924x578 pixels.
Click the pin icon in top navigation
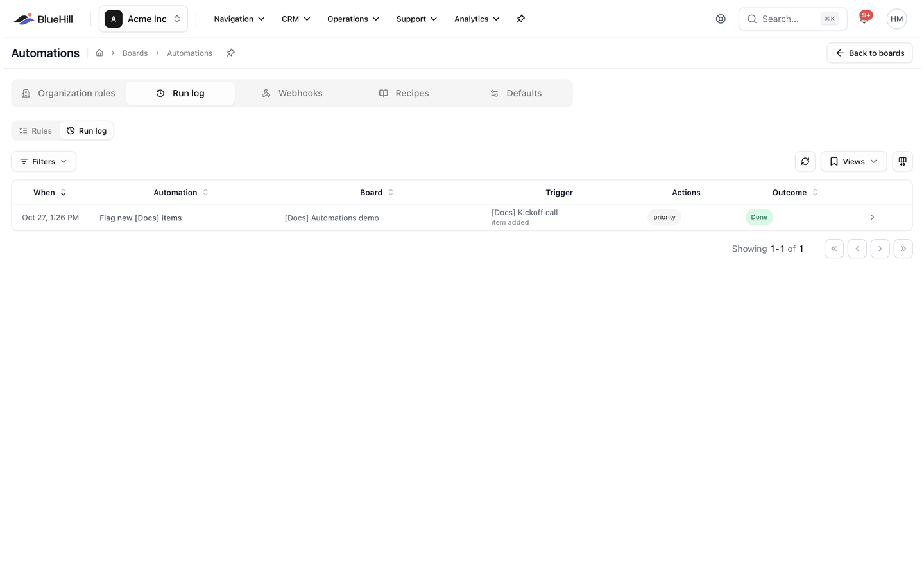(520, 19)
